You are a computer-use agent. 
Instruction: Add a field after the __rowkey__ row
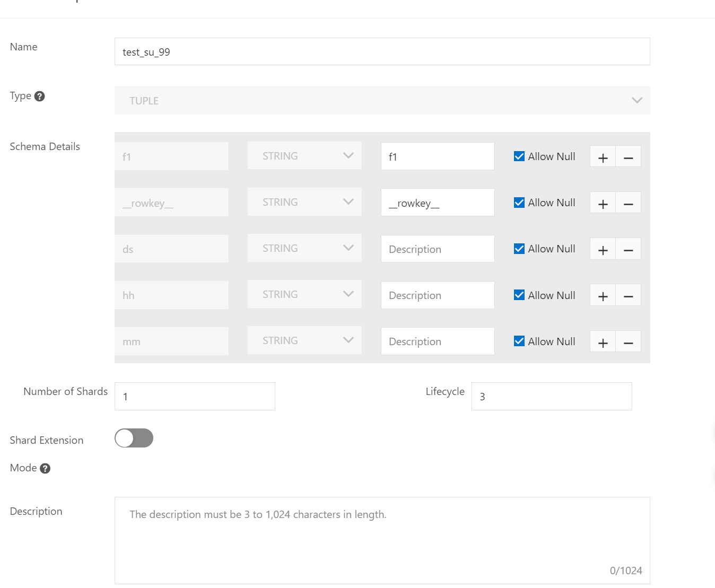click(x=603, y=203)
